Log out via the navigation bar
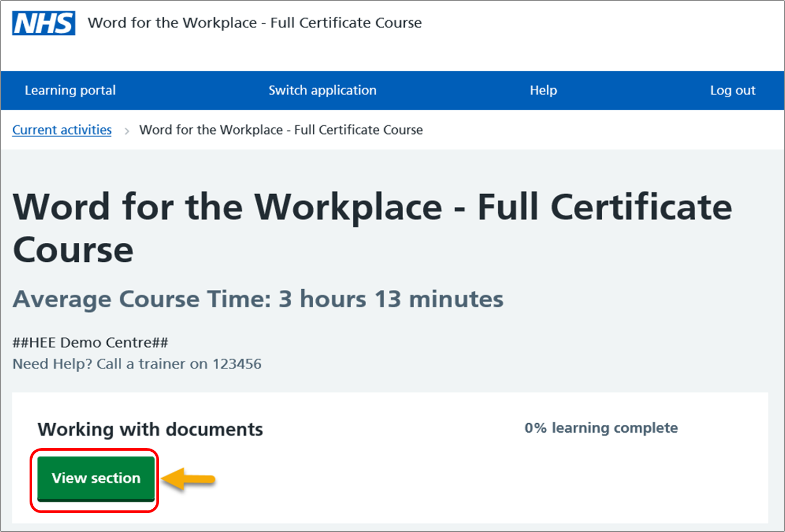Viewport: 785px width, 532px height. [x=733, y=90]
